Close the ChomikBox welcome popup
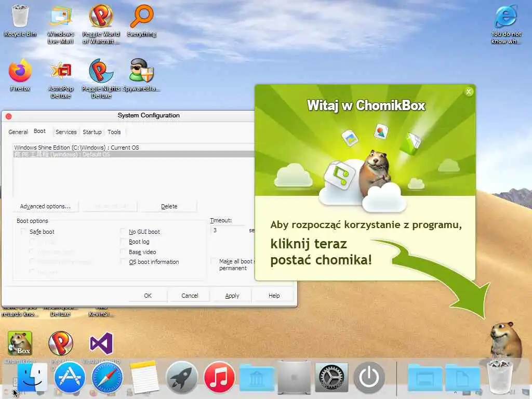Screen dimensions: 532x399 [469, 91]
